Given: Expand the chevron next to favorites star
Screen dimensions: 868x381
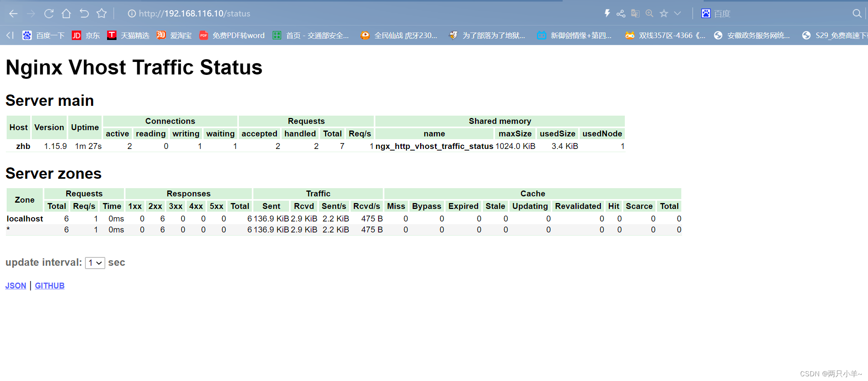Looking at the screenshot, I should [677, 13].
